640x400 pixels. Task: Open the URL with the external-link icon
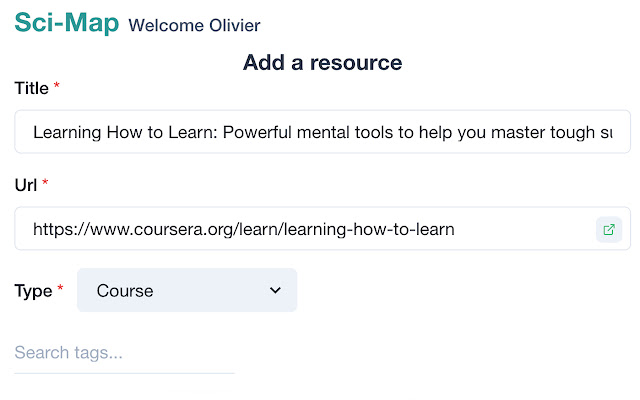click(609, 229)
